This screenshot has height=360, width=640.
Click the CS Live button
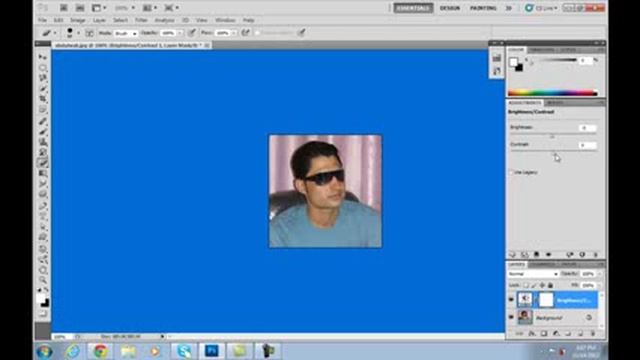point(541,8)
